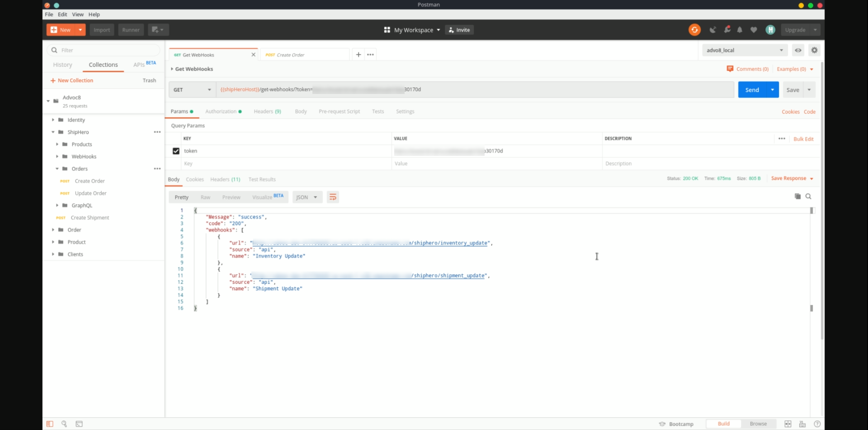Search within the response body

pos(808,196)
